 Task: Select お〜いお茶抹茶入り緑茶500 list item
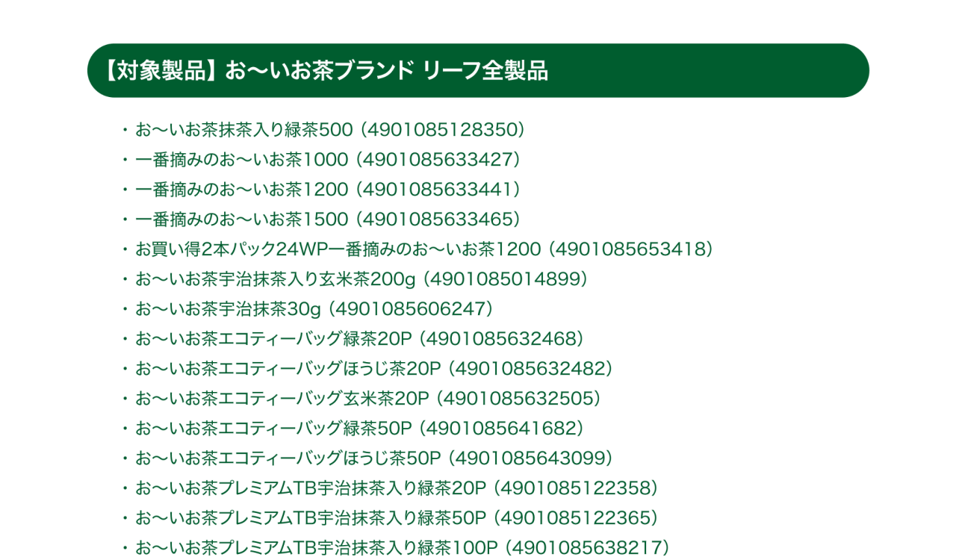pos(324,130)
